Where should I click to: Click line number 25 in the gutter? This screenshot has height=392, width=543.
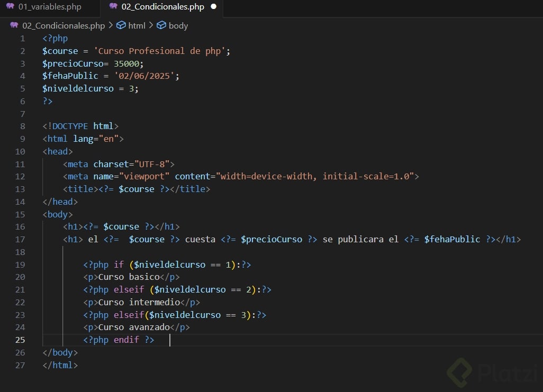coord(20,340)
